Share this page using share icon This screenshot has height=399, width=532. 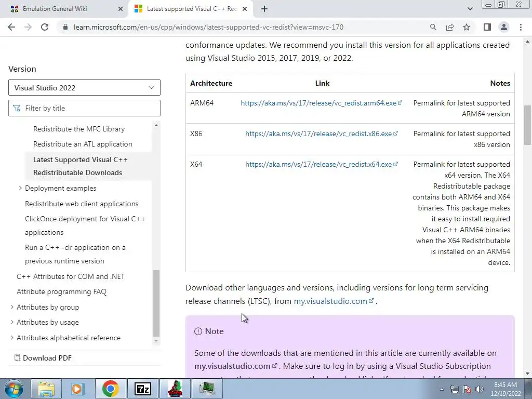click(x=450, y=27)
